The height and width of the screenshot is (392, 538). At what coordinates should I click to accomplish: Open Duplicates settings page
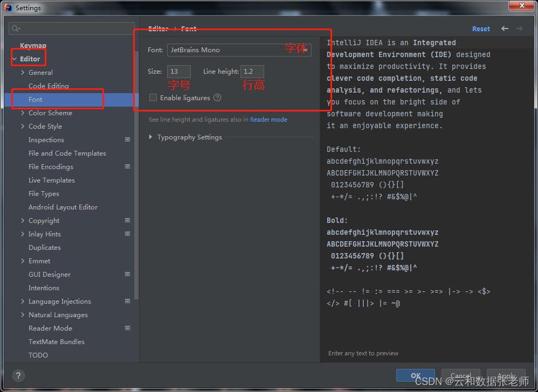pos(45,247)
